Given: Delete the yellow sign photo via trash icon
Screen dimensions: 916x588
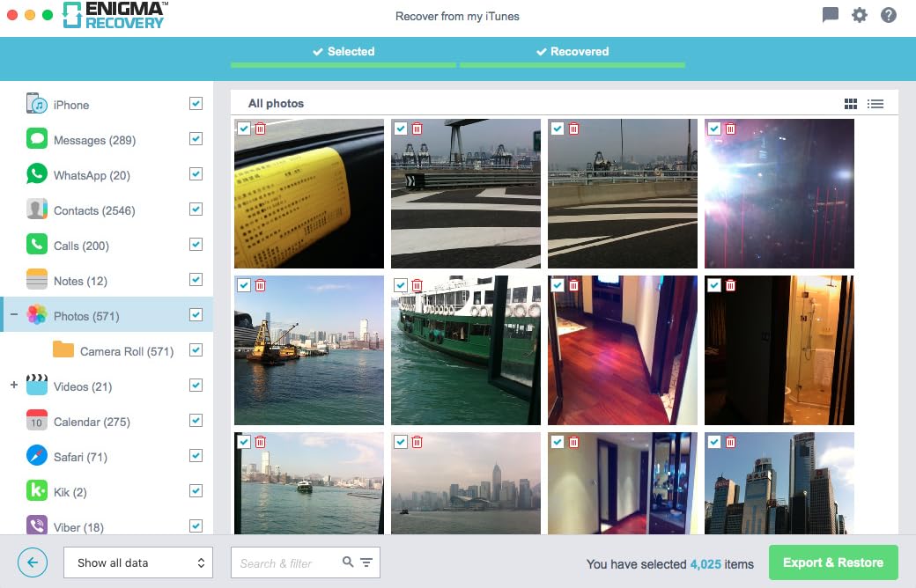Looking at the screenshot, I should tap(261, 129).
